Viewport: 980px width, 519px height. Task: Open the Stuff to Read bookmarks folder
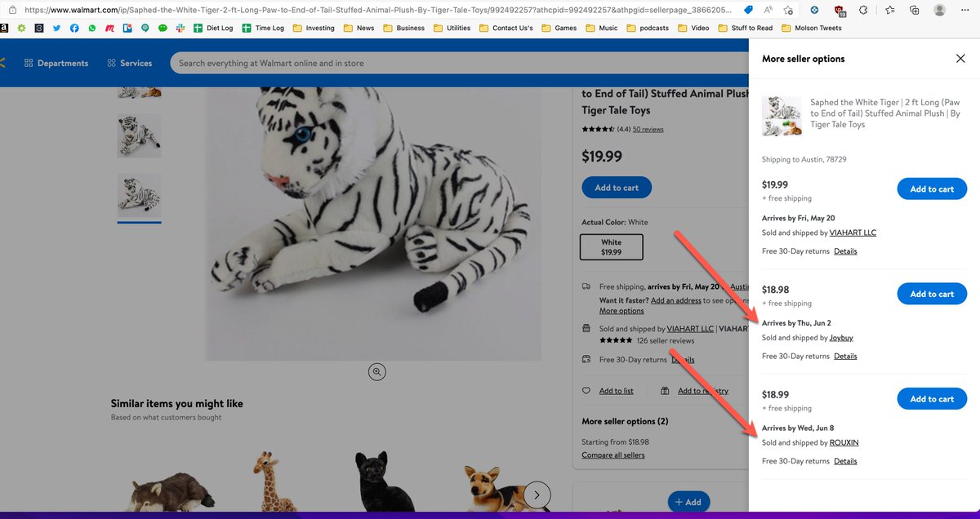[x=746, y=28]
